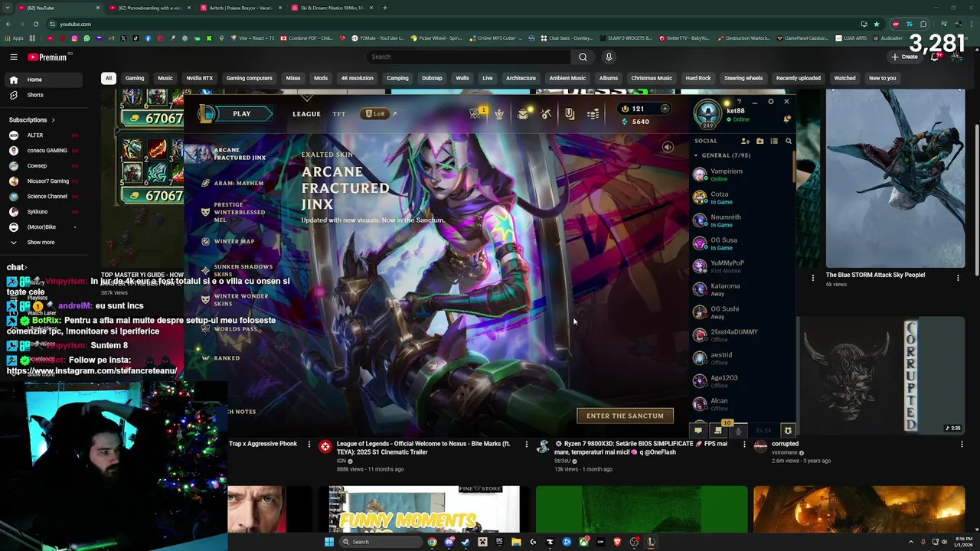Select ARAM: MAYHEM news item

point(238,184)
